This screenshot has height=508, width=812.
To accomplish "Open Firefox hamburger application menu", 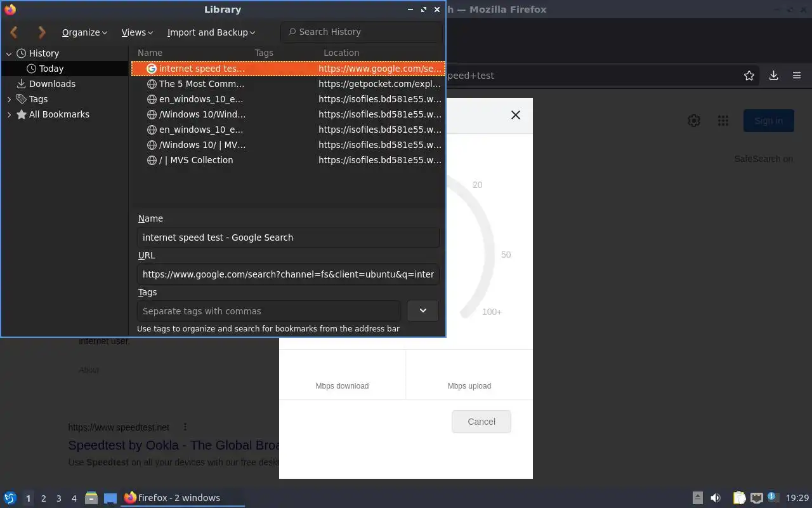I will pyautogui.click(x=797, y=76).
